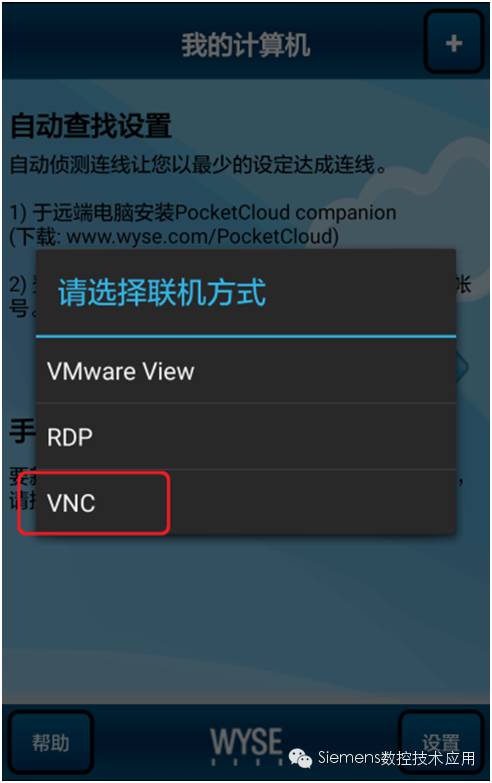This screenshot has width=492, height=783.
Task: Tap the arrow chevron behind dialog's right edge
Action: [463, 368]
